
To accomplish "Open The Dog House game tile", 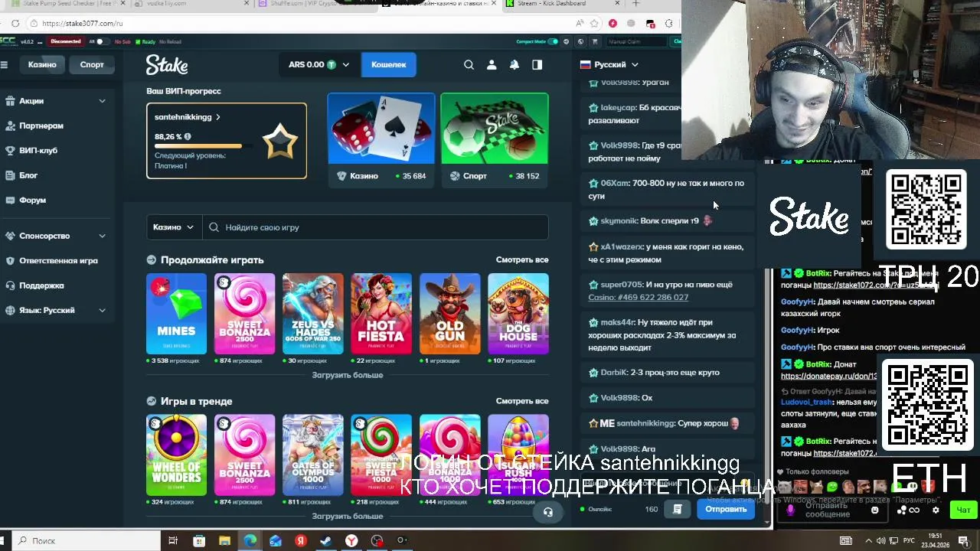I will (518, 314).
